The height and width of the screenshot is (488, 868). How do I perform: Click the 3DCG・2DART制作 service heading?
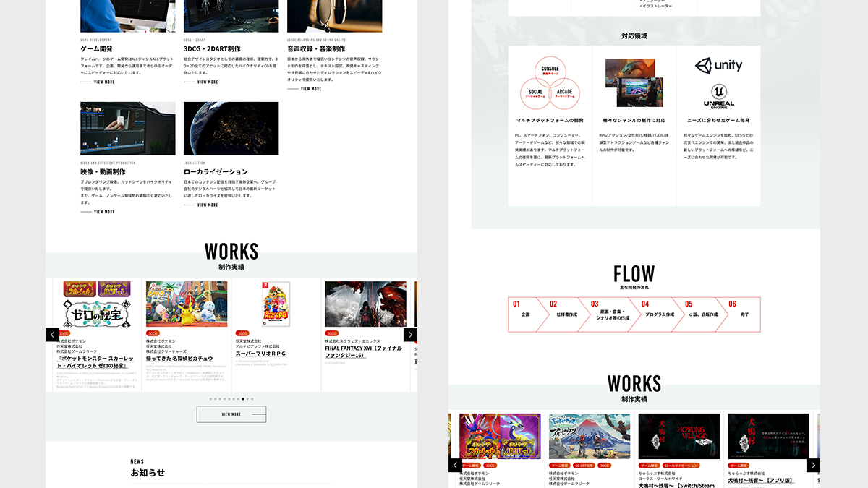(212, 48)
